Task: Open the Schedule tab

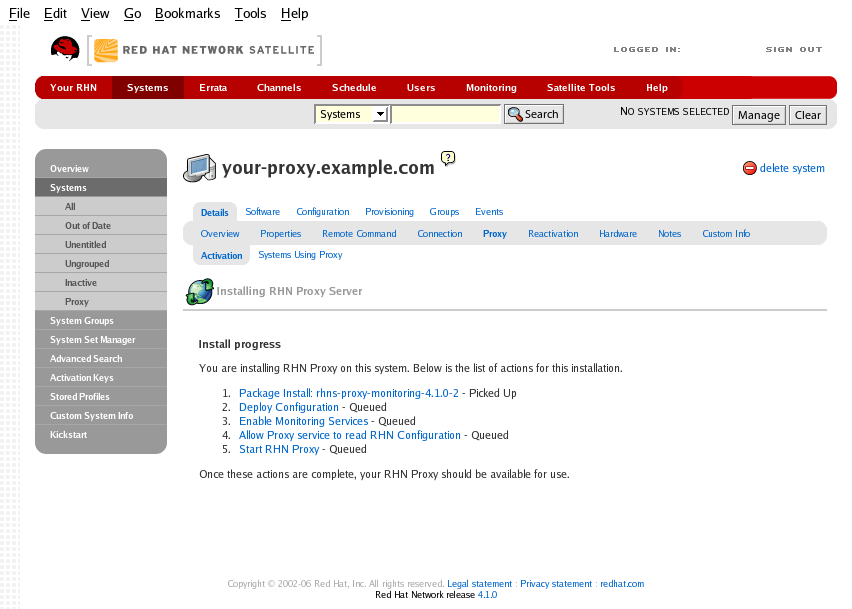Action: click(354, 87)
